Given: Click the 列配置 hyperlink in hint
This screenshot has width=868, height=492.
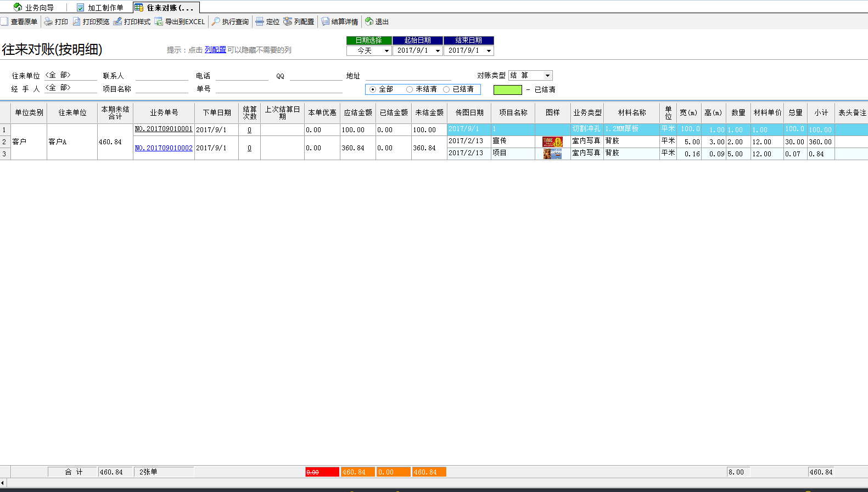Looking at the screenshot, I should pyautogui.click(x=215, y=50).
